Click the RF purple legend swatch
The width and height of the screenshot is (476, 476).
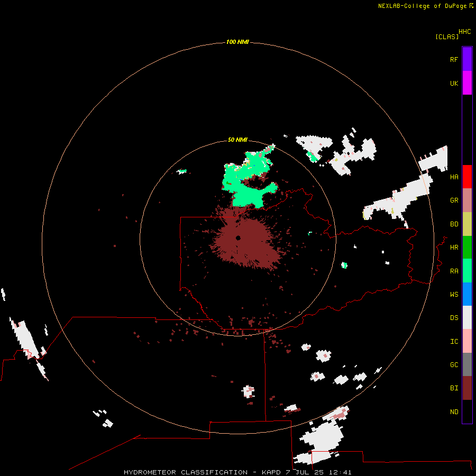pyautogui.click(x=467, y=59)
